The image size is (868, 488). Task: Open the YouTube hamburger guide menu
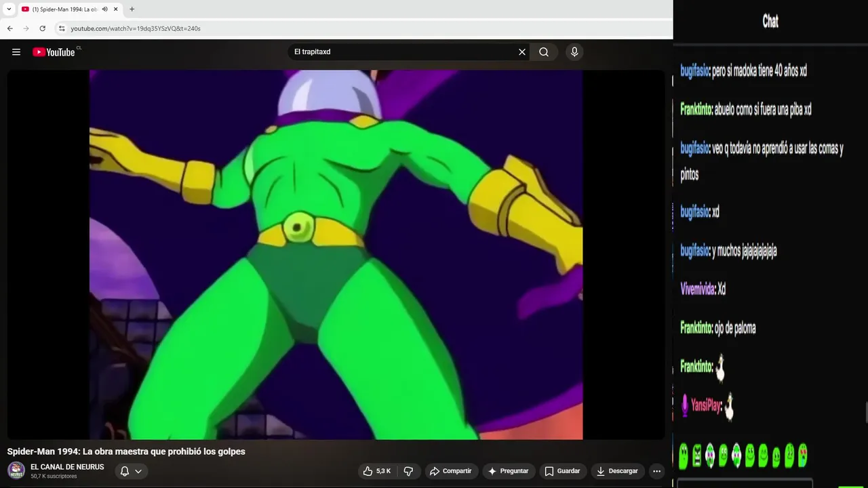click(x=16, y=52)
